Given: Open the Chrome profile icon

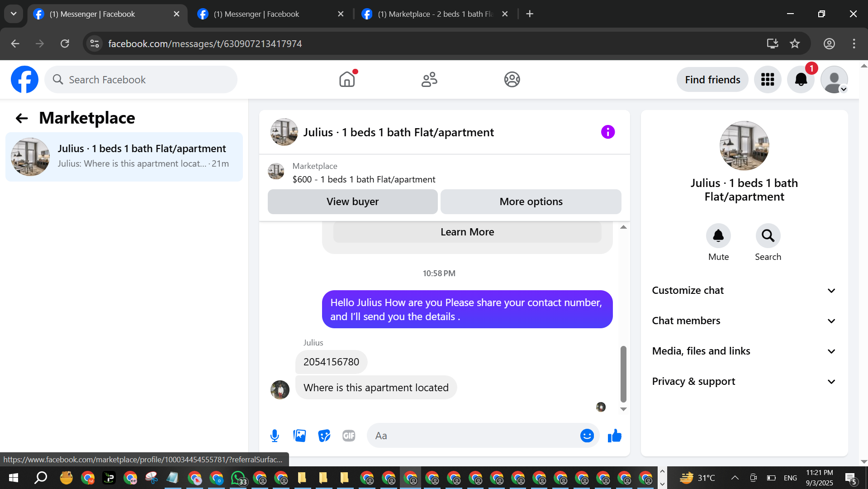Looking at the screenshot, I should coord(829,43).
